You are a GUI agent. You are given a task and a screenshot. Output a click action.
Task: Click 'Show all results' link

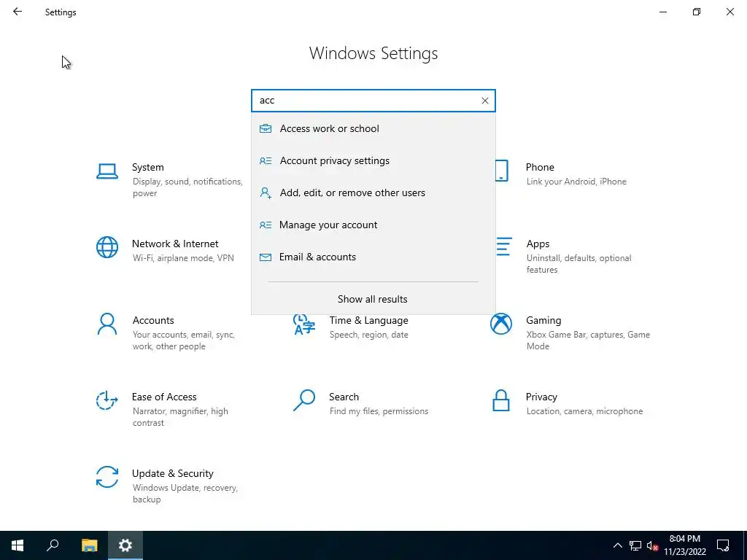pos(373,299)
